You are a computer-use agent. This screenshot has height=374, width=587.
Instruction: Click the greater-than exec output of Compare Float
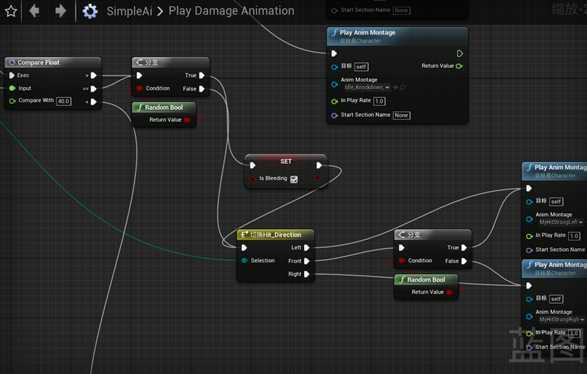pos(94,75)
